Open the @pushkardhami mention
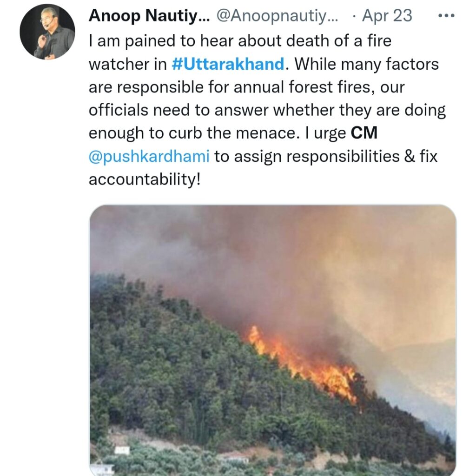Screen dimensions: 476x476 [149, 157]
